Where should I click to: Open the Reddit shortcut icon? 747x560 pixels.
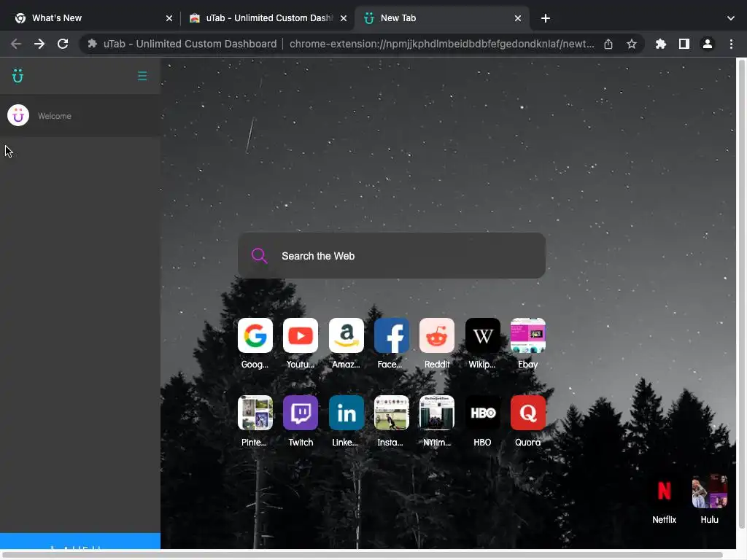click(x=437, y=335)
